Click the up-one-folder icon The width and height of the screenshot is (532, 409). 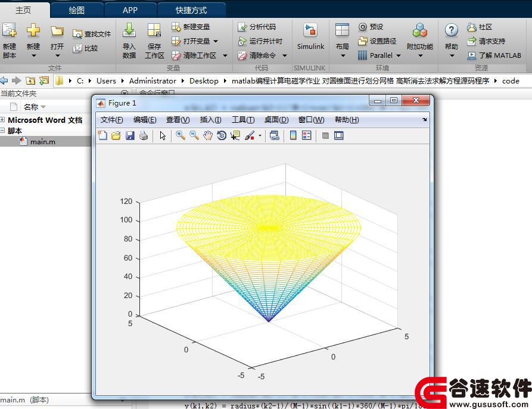point(30,80)
